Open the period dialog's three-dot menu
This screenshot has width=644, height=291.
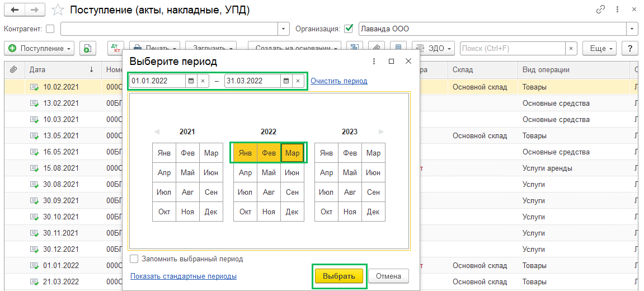[374, 61]
